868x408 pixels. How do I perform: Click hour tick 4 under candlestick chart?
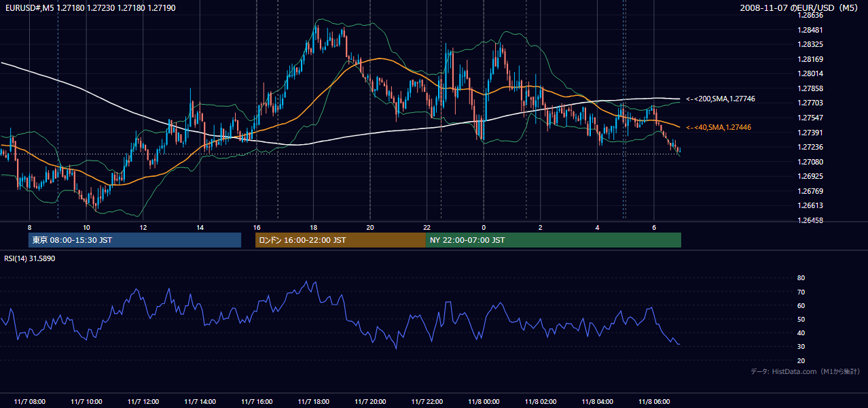(598, 227)
